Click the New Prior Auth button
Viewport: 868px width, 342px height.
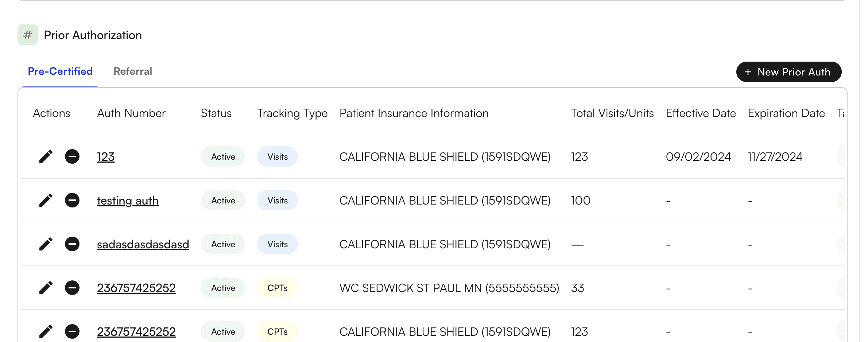point(788,72)
